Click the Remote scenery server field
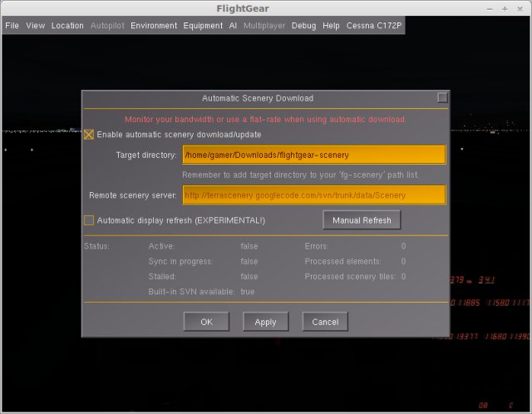 tap(313, 195)
